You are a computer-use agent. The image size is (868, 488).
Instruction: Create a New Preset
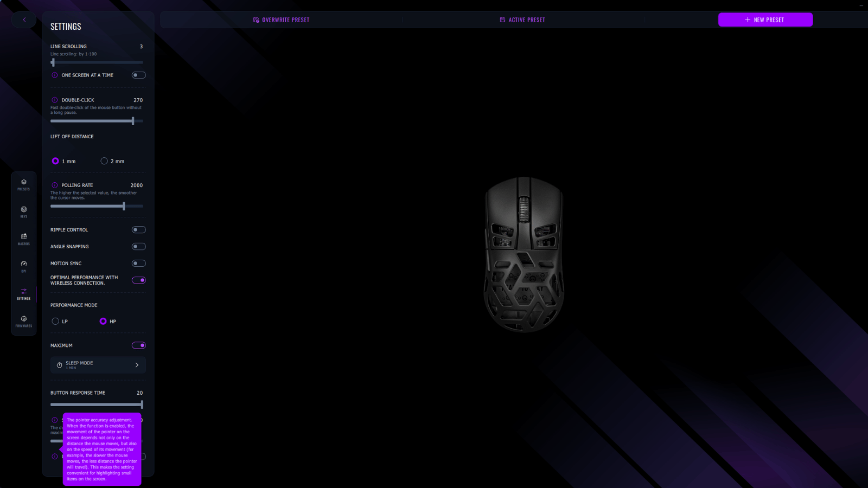765,20
